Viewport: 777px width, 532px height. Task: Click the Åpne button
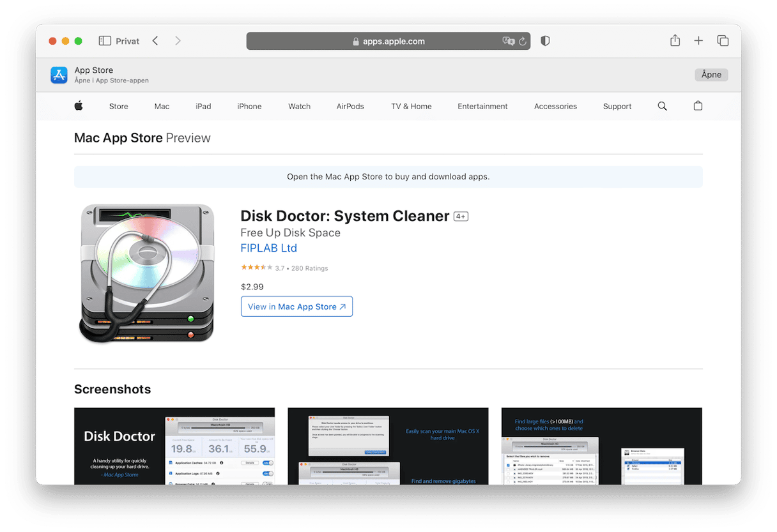[711, 75]
